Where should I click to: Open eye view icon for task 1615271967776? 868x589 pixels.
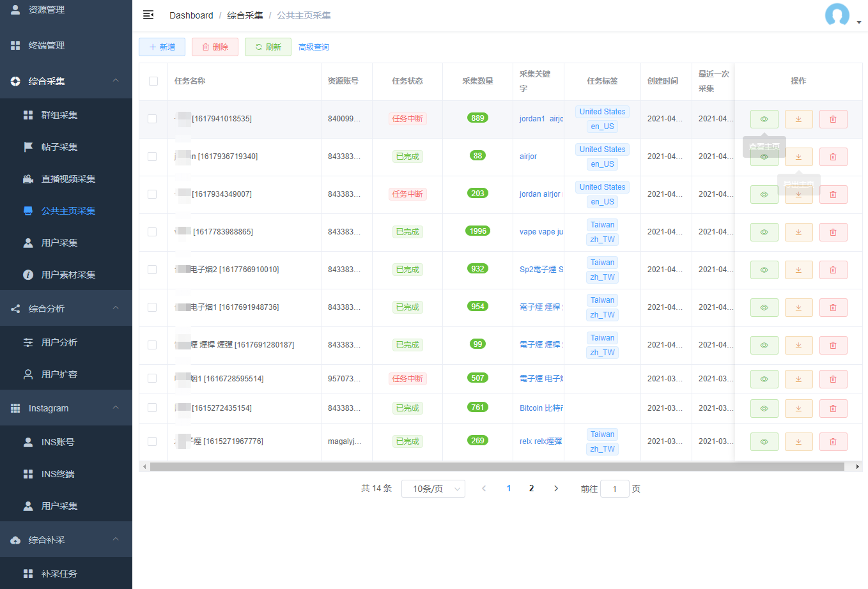coord(764,441)
